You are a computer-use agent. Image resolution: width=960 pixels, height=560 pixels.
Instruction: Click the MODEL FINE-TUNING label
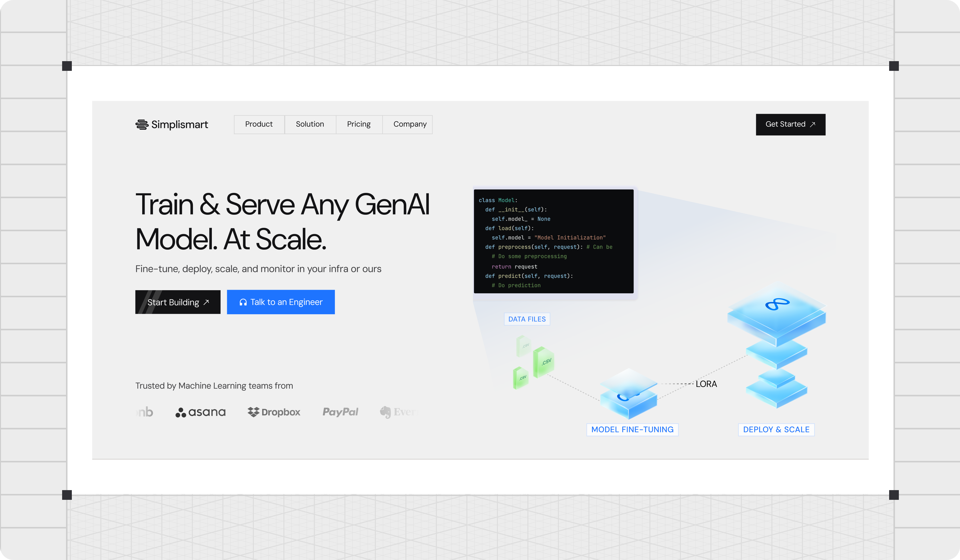point(632,430)
